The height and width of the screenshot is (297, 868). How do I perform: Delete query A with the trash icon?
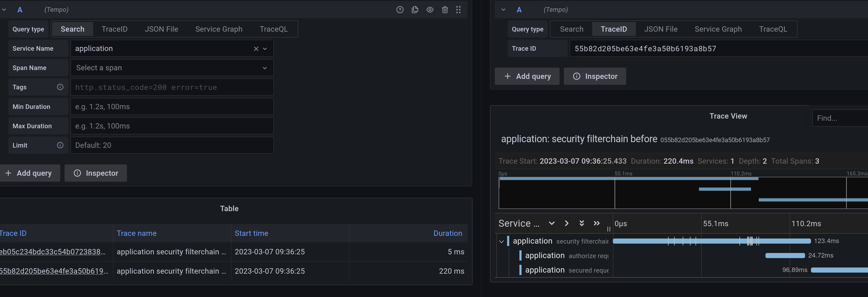(445, 10)
